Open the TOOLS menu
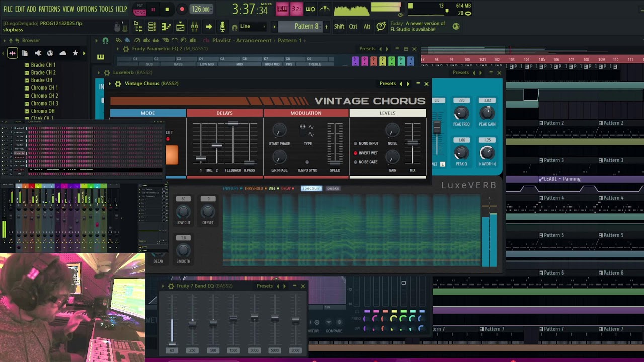 tap(106, 9)
